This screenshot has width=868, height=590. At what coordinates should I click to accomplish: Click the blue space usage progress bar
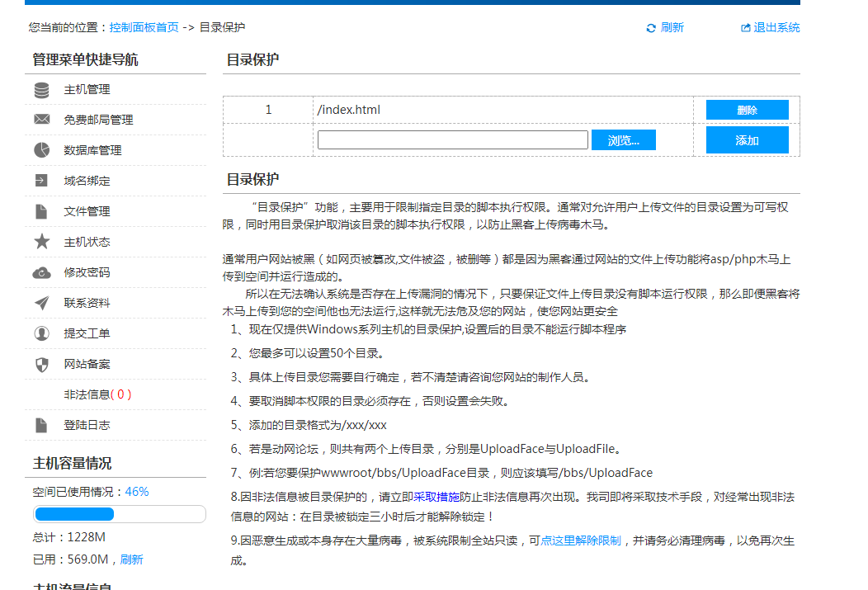click(74, 514)
